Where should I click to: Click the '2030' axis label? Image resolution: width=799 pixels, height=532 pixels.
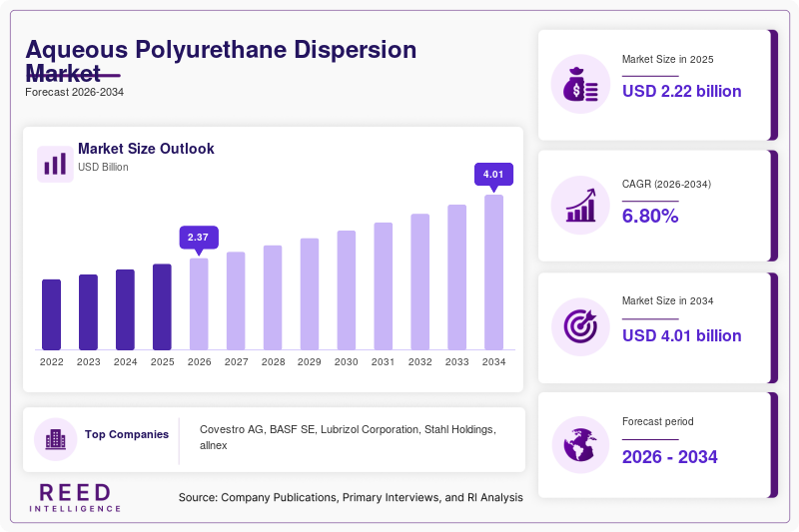click(347, 362)
